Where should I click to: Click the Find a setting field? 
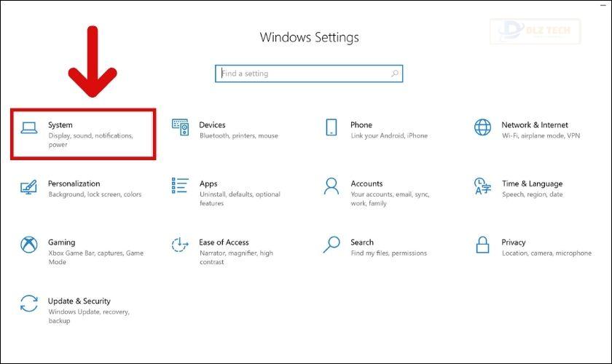[309, 74]
